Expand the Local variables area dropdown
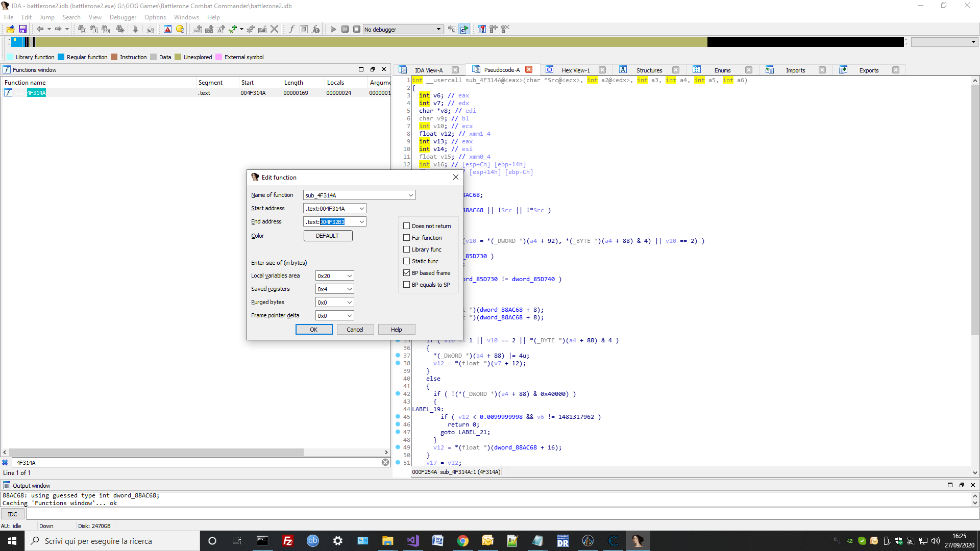The image size is (980, 551). click(350, 276)
